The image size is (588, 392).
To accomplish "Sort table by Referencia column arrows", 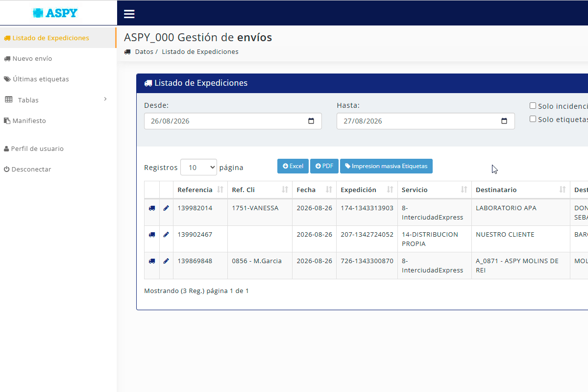I will [220, 190].
